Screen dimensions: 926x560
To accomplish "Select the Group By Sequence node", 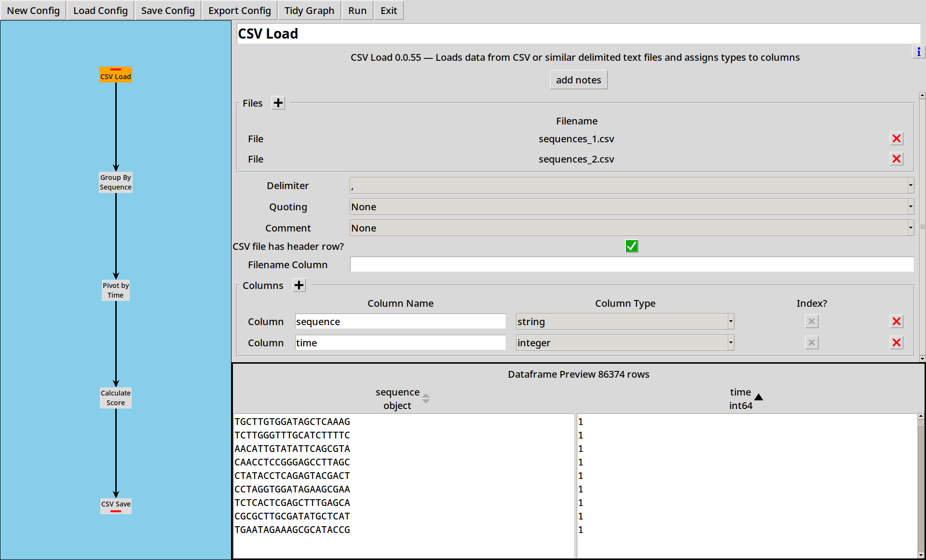I will pos(116,182).
